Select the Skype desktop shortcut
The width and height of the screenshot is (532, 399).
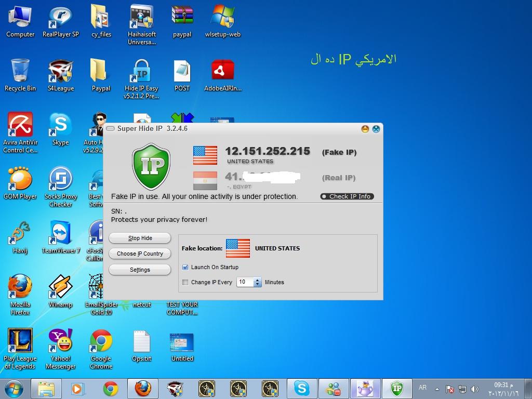point(60,129)
